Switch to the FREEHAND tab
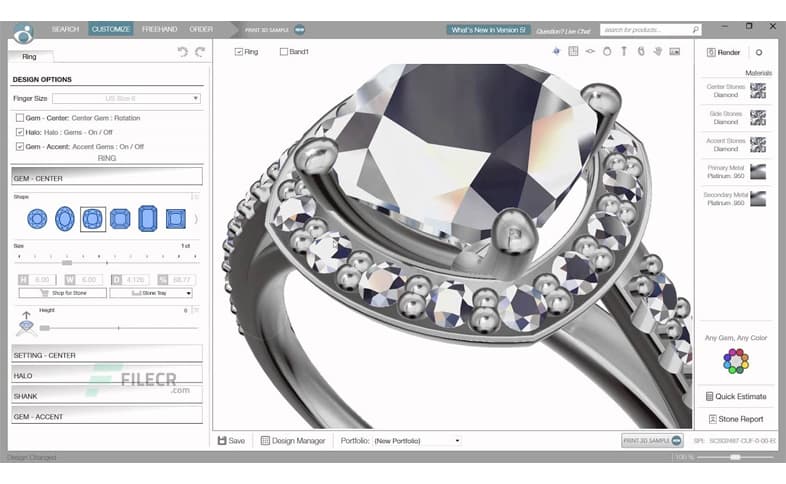 pyautogui.click(x=159, y=30)
